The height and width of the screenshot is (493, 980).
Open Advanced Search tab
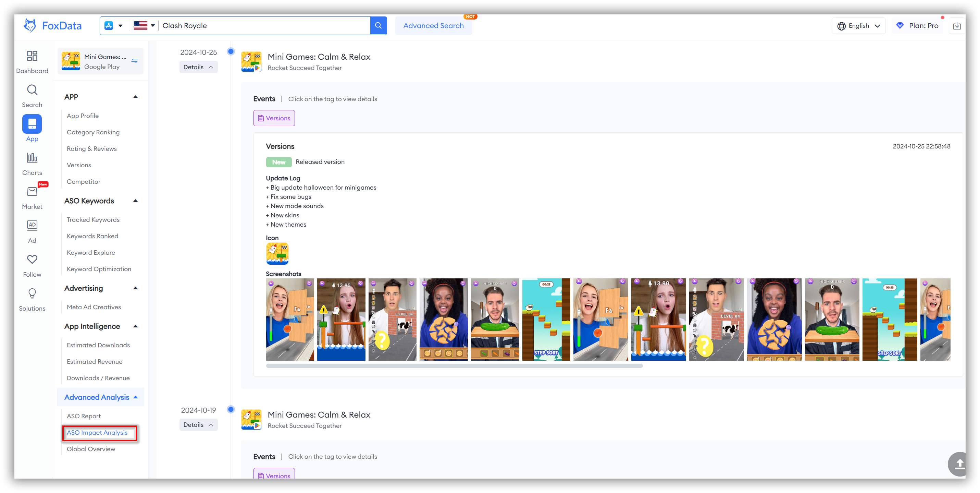pos(433,26)
